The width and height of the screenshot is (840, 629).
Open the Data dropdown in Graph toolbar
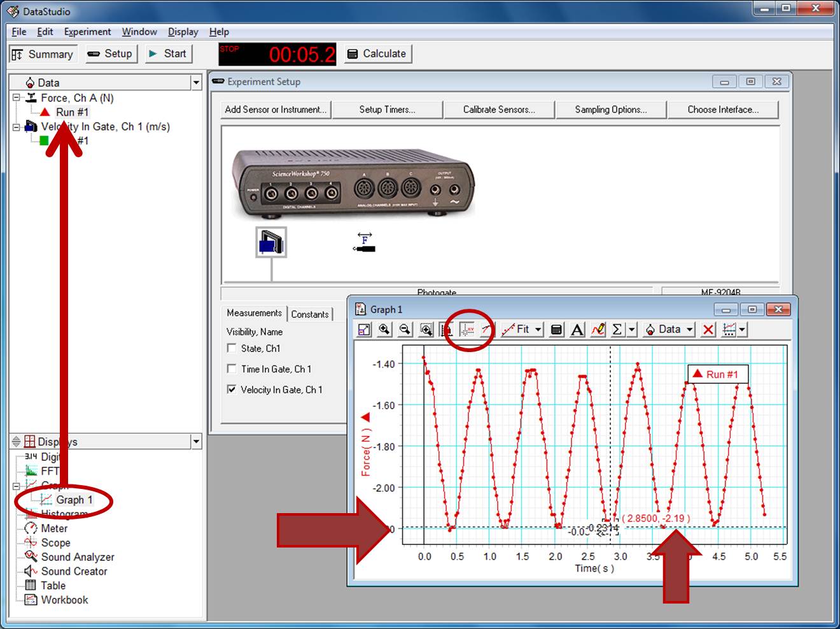click(668, 329)
